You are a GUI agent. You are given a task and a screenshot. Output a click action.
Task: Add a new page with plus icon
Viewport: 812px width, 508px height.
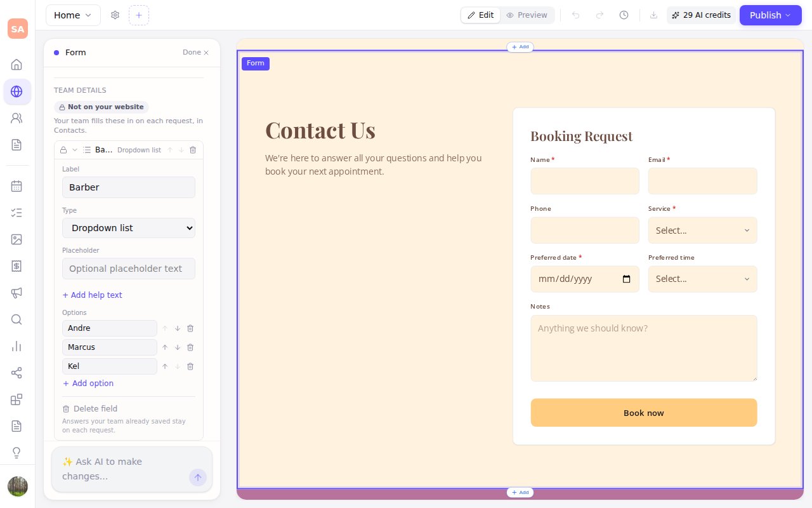pyautogui.click(x=139, y=15)
